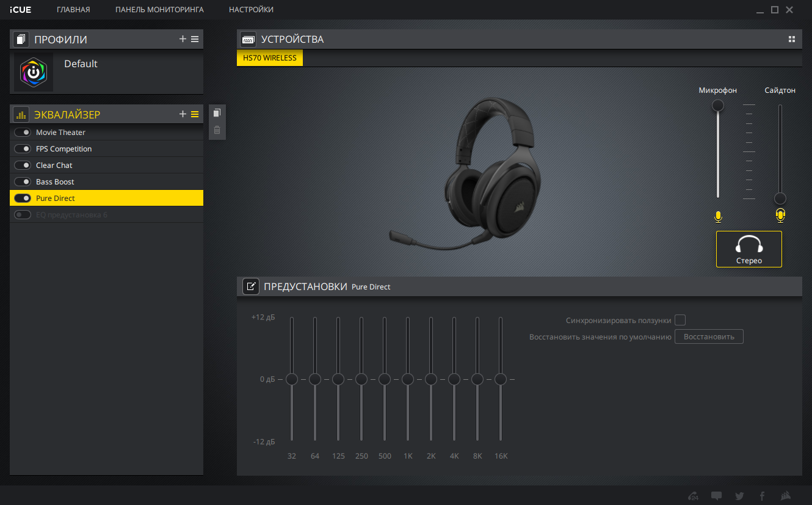Add a new equalizer preset
Screen dimensions: 812x505
183,114
